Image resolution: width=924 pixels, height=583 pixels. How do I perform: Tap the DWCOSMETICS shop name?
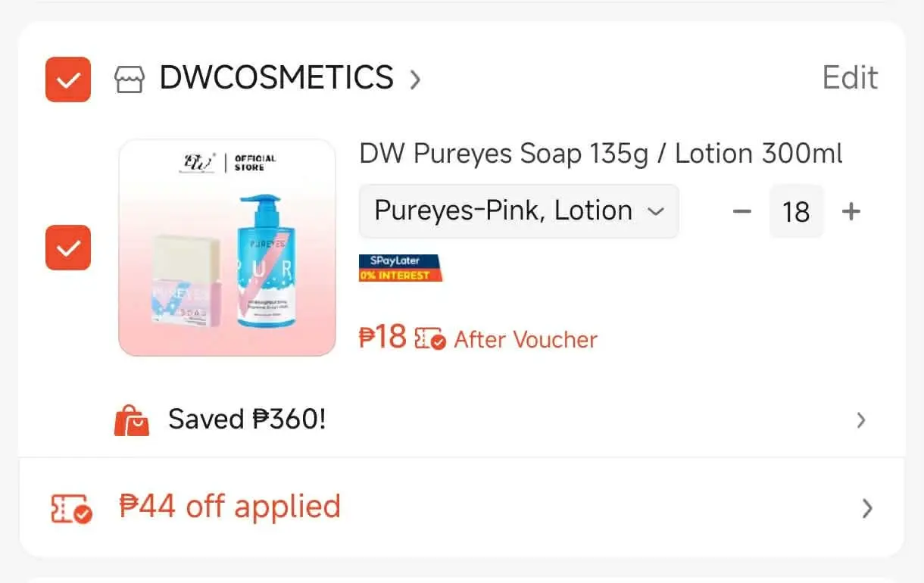[276, 78]
